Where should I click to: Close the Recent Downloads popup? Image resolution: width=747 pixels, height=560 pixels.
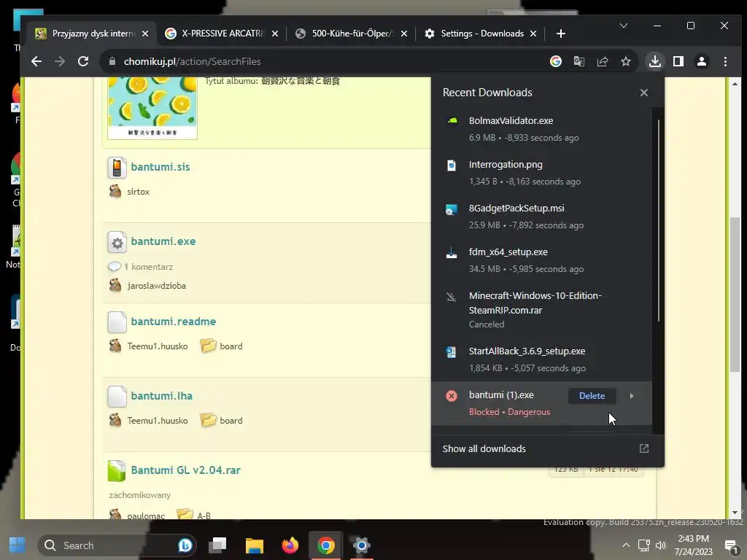pos(644,93)
